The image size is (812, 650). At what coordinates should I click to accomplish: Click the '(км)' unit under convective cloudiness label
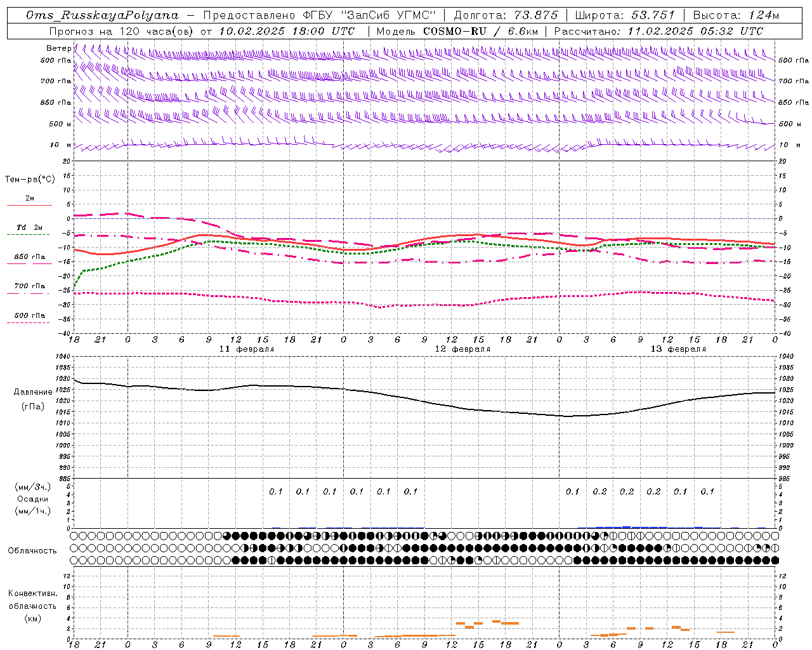click(x=32, y=618)
